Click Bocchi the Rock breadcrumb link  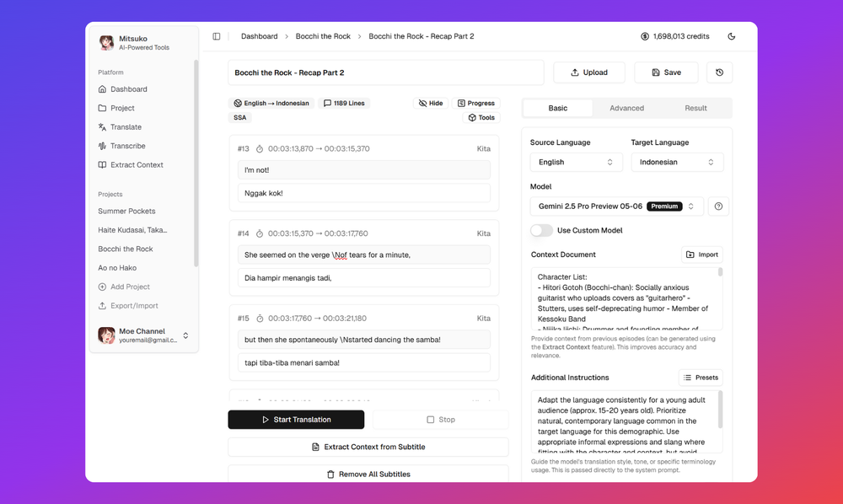click(x=323, y=36)
